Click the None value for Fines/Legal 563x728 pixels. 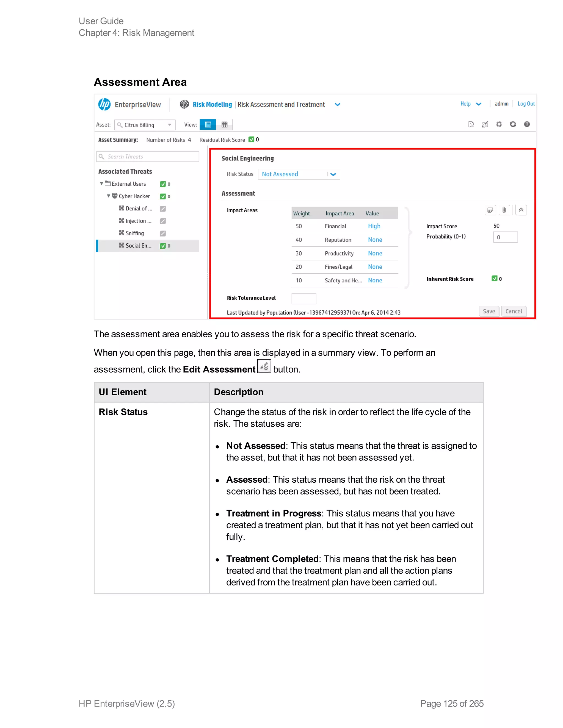tap(375, 267)
